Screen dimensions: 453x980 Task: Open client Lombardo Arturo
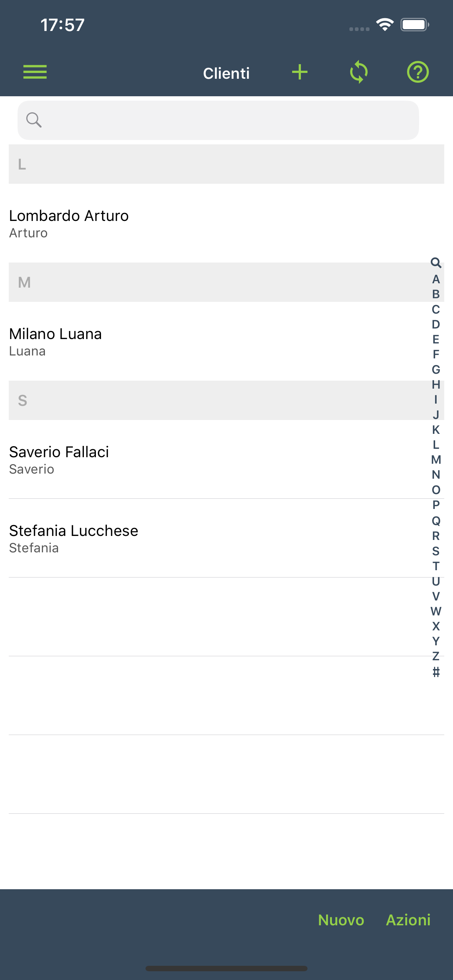tap(69, 223)
